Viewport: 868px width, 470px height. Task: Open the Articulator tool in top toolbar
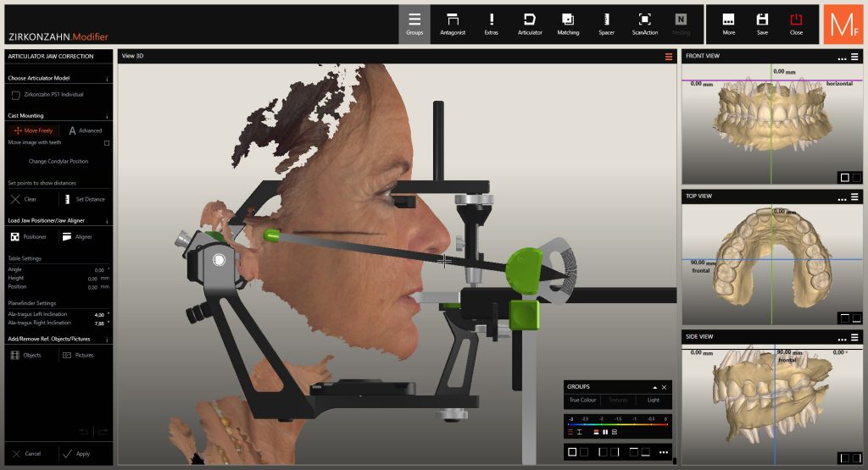click(x=530, y=23)
